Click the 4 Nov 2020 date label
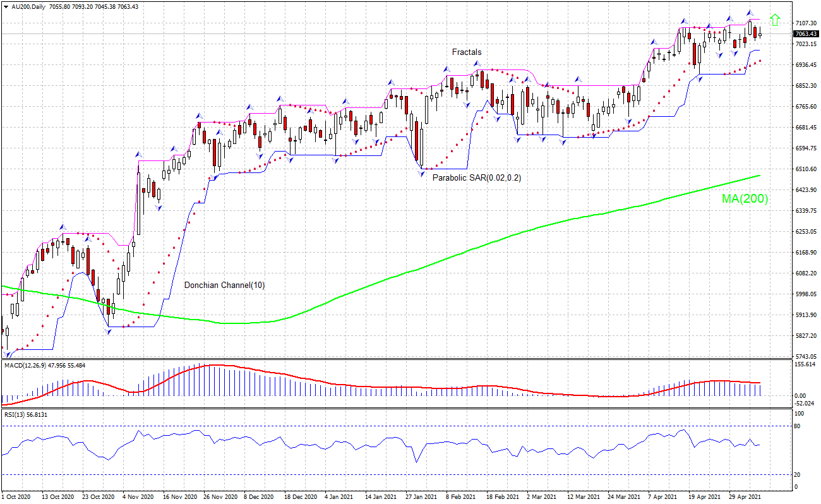Image resolution: width=821 pixels, height=504 pixels. pos(138,497)
